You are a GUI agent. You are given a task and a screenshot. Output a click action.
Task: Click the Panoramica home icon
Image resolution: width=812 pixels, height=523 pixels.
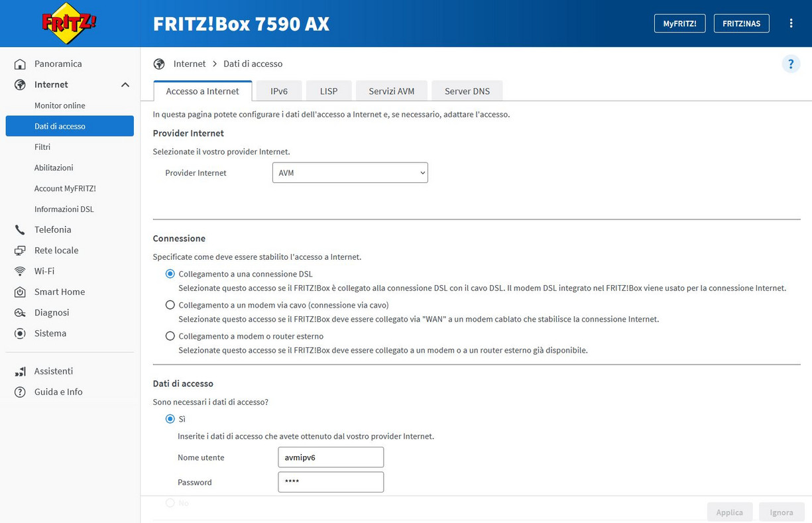coord(21,64)
